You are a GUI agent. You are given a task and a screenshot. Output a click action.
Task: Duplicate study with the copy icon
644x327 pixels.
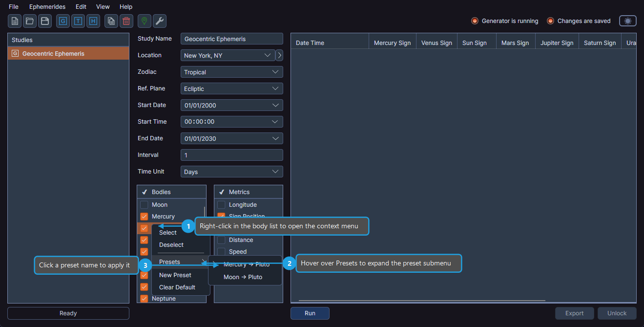coord(111,21)
